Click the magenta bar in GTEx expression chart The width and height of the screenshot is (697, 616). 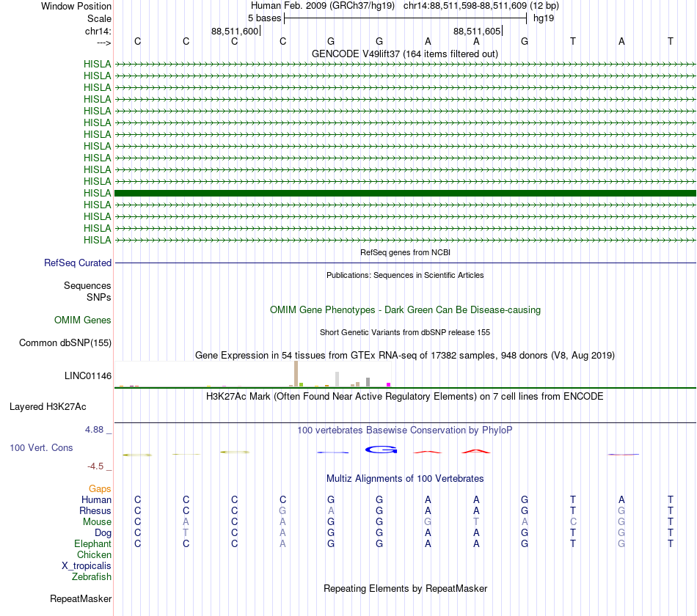(389, 384)
